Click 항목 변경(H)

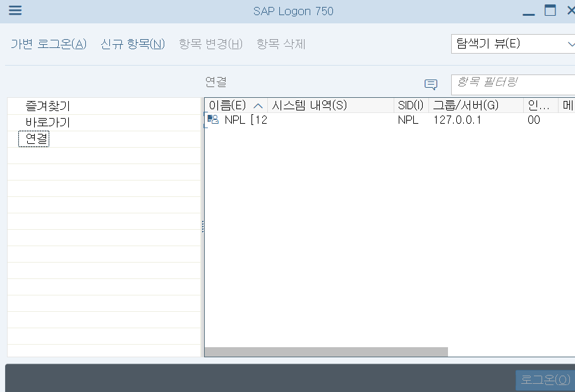211,44
